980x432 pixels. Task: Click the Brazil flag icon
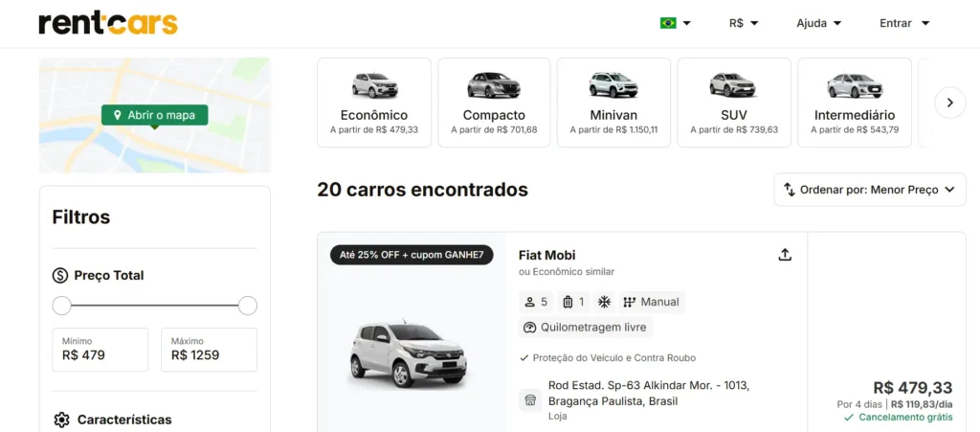point(668,23)
